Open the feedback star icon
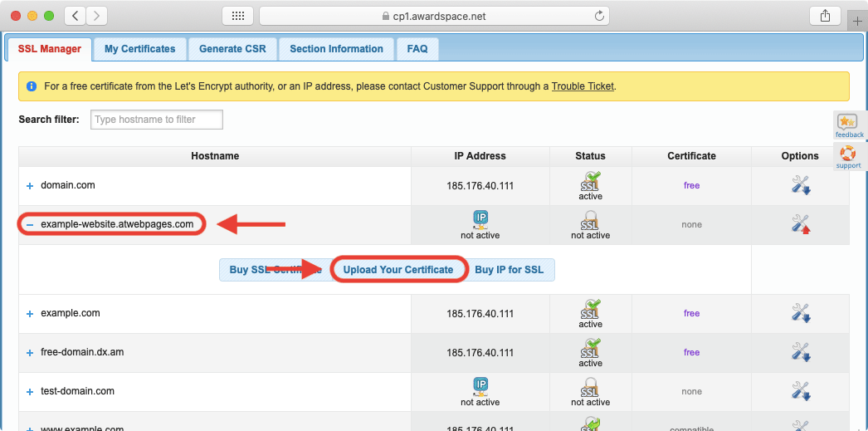This screenshot has height=431, width=868. (848, 123)
